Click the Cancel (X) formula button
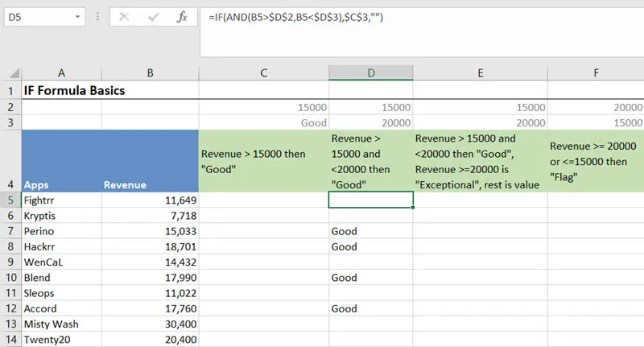 (124, 16)
